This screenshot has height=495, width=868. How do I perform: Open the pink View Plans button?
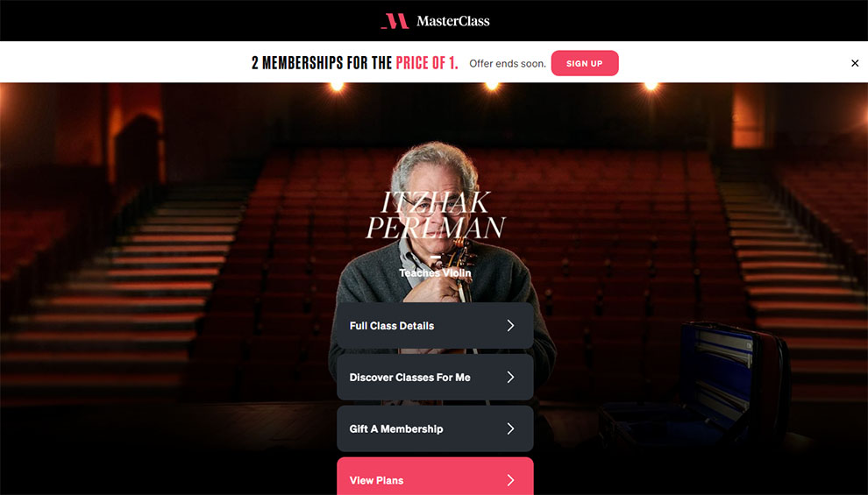(435, 477)
